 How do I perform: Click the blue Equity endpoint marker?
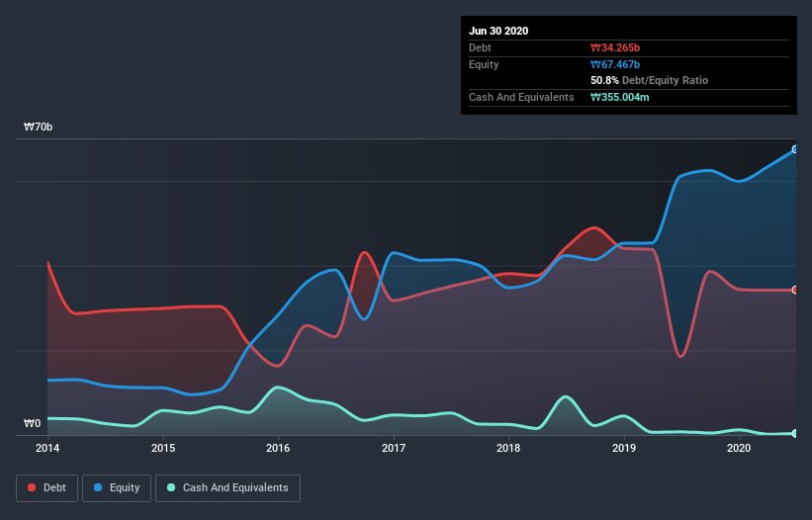click(x=795, y=149)
